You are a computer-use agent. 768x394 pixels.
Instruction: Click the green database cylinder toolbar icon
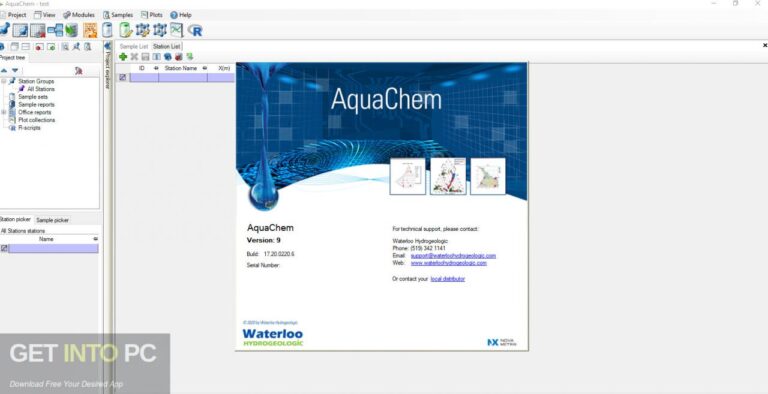point(72,30)
